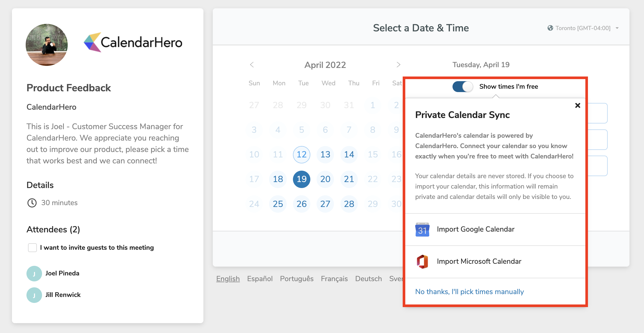Open the Toronto timezone dropdown

pos(583,28)
